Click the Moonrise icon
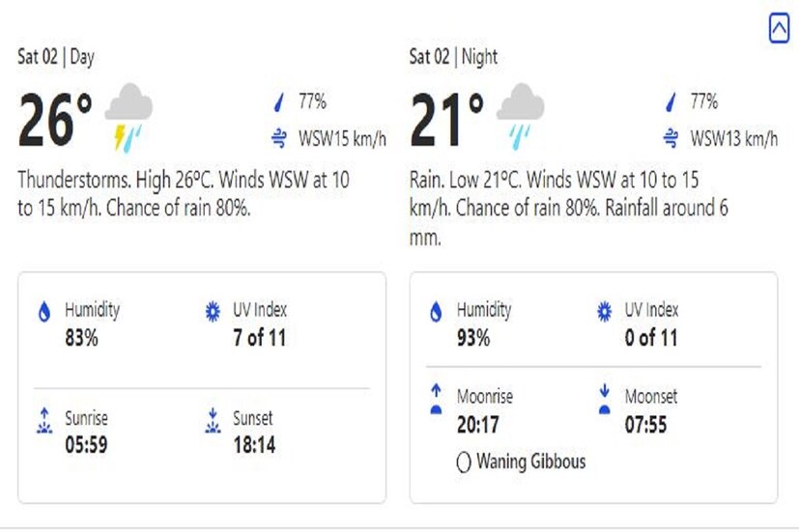799x532 pixels. pos(436,400)
